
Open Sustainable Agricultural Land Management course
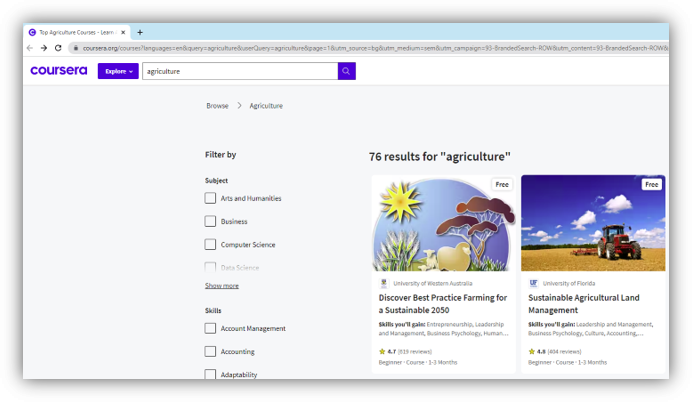583,303
